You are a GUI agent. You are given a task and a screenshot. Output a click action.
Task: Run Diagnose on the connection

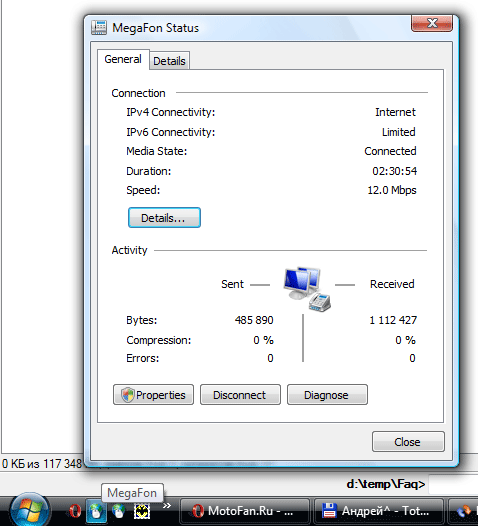point(327,395)
